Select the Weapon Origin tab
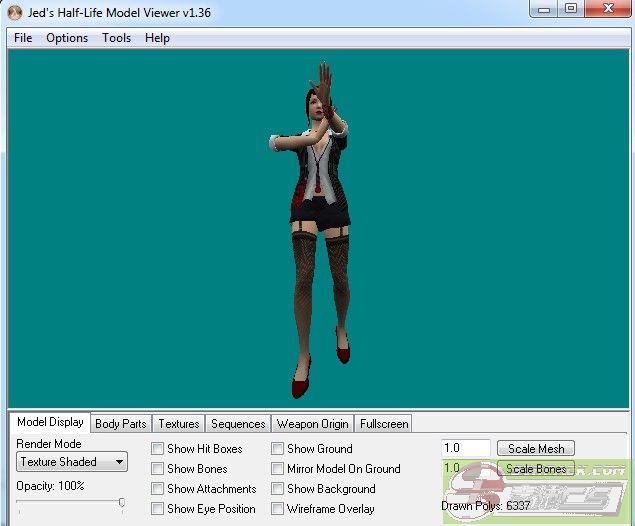635x526 pixels. click(312, 424)
